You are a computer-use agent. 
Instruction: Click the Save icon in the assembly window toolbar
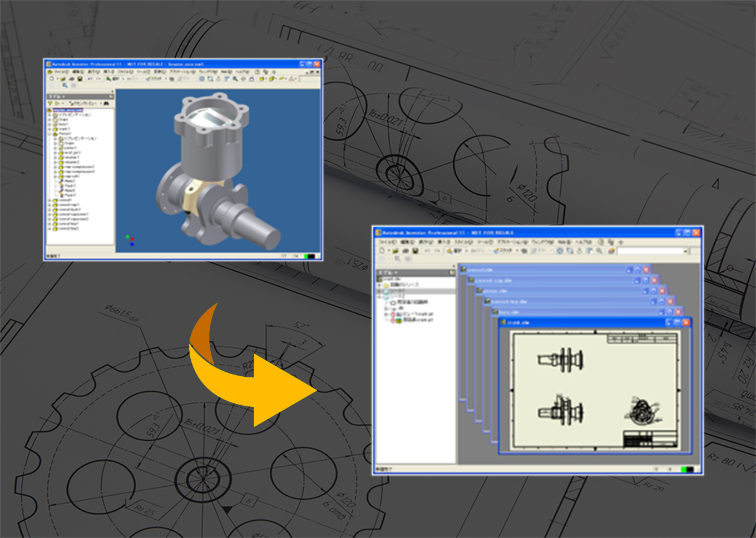(x=80, y=79)
